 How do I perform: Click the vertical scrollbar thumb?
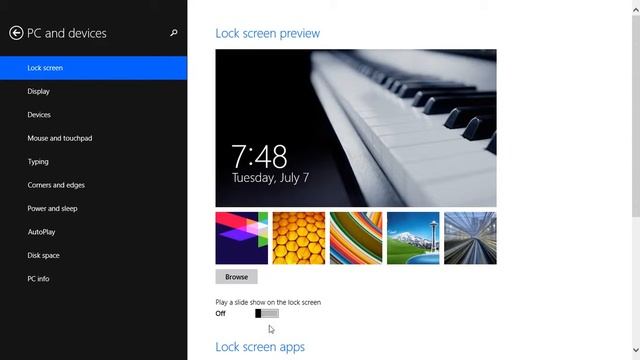point(636,117)
